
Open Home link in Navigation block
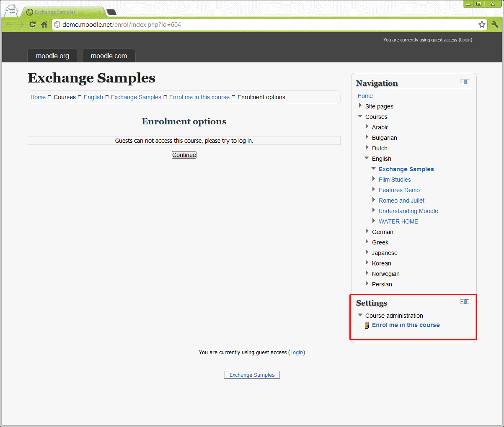[x=365, y=96]
